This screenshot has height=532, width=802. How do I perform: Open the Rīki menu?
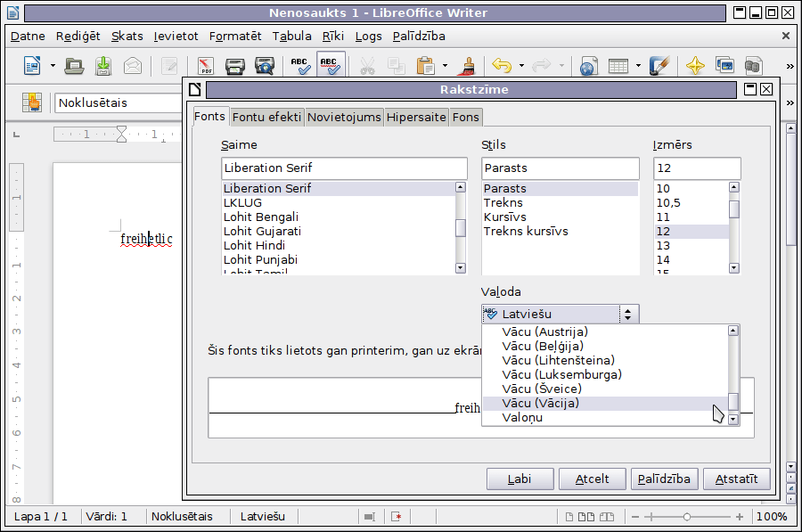pos(332,37)
